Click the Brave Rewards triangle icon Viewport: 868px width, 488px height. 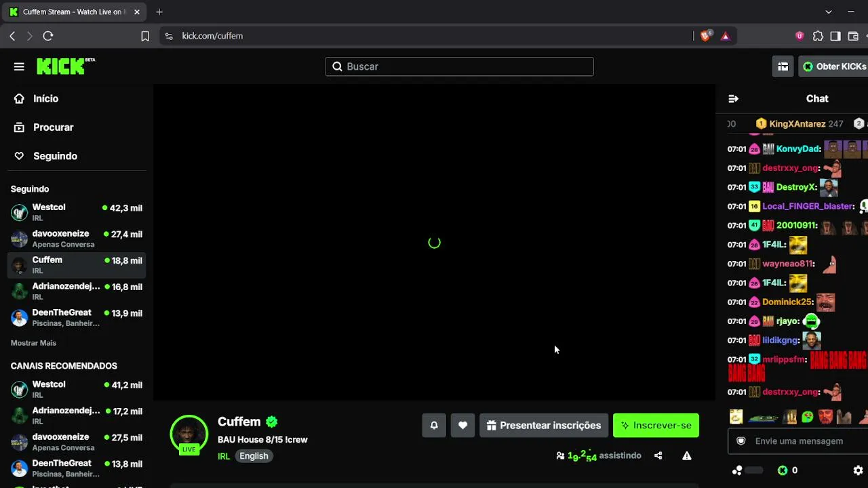point(726,36)
